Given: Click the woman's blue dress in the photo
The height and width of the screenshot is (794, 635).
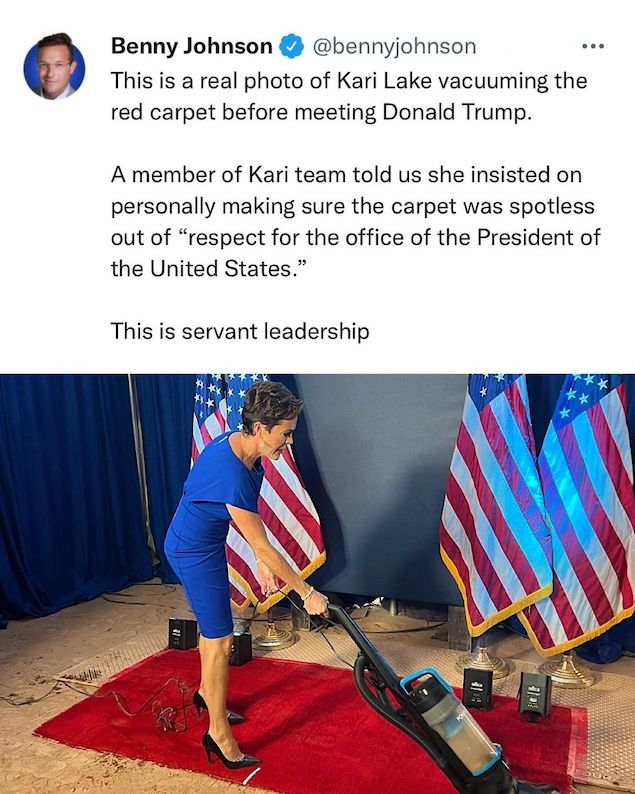Looking at the screenshot, I should (208, 532).
